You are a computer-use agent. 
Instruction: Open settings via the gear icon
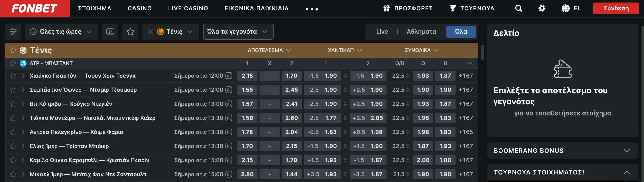click(542, 9)
